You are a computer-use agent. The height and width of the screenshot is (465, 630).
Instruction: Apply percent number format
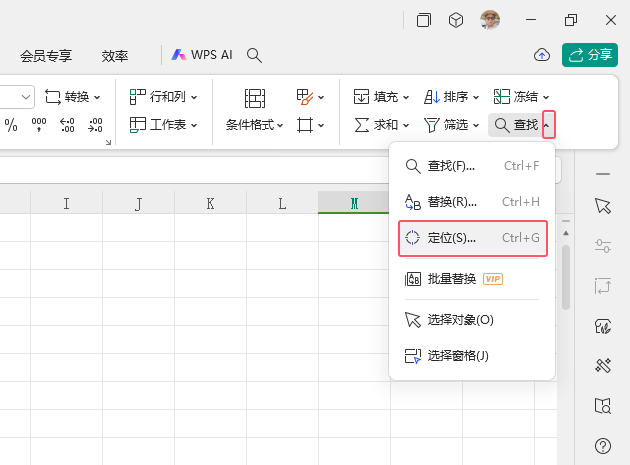click(11, 125)
